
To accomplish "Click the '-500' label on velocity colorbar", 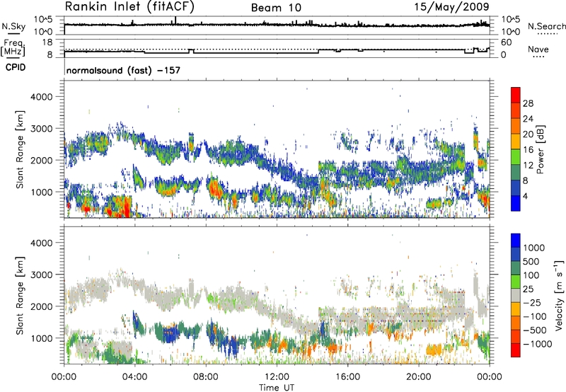I will pos(534,330).
